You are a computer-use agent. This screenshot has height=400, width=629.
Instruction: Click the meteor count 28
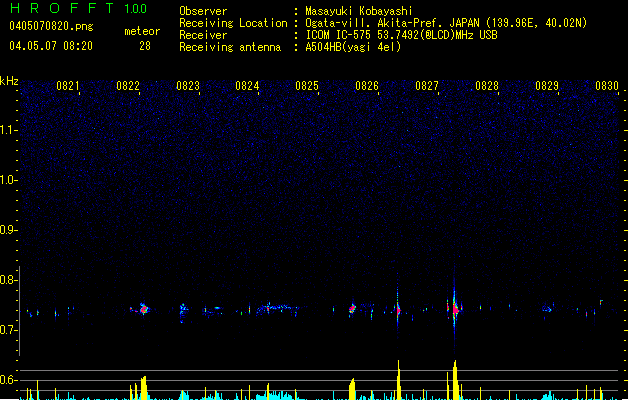145,46
